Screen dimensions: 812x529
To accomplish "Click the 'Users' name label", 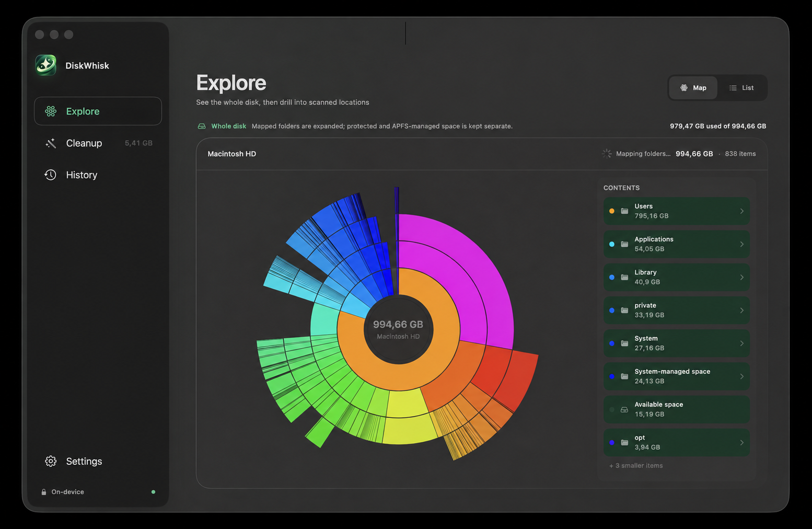I will click(x=644, y=206).
